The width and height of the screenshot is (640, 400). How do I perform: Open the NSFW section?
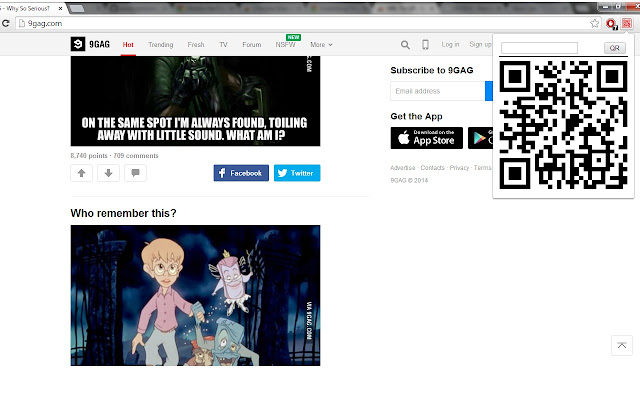285,44
